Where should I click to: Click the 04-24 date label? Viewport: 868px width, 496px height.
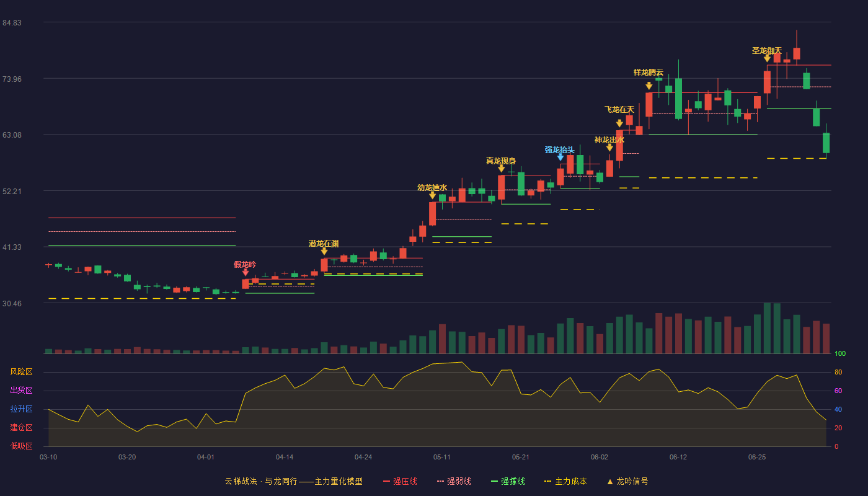tap(363, 457)
